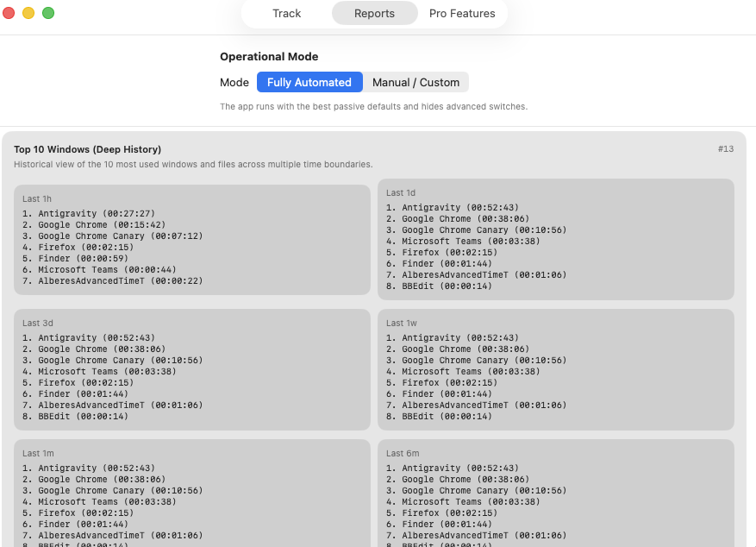The height and width of the screenshot is (547, 756).
Task: Click Microsoft Teams (00:03:38) in Last 1w
Action: tap(463, 371)
